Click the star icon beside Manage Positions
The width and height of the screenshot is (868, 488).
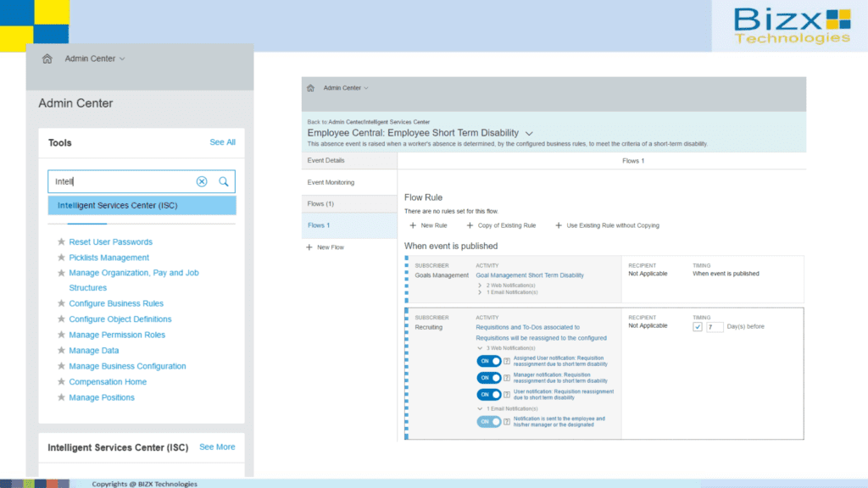[x=61, y=397]
